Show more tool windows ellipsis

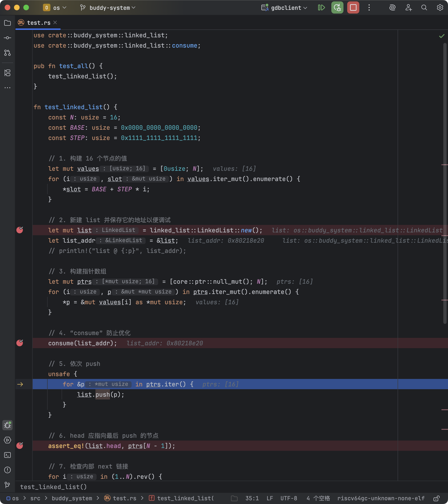pos(7,87)
